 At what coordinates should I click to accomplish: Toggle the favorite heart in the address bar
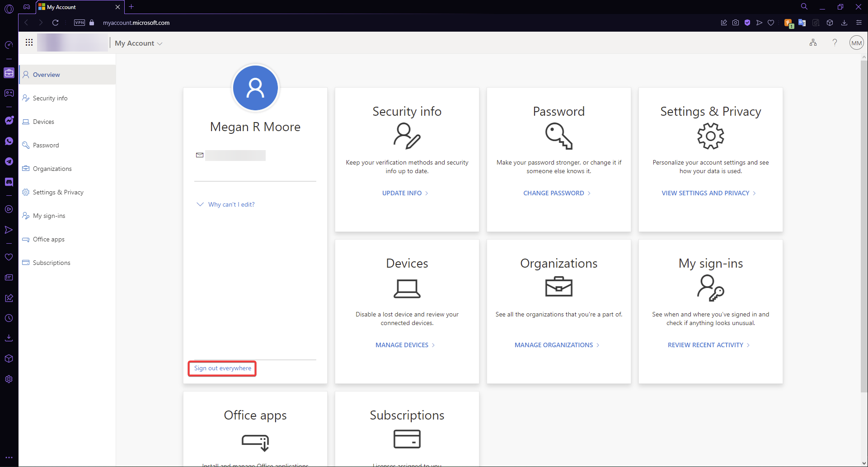[x=771, y=23]
